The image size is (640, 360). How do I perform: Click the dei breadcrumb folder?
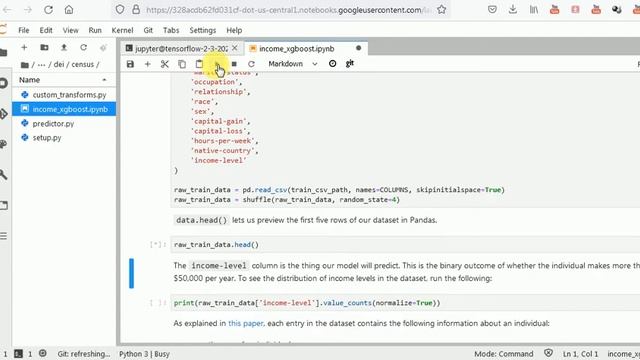[59, 64]
